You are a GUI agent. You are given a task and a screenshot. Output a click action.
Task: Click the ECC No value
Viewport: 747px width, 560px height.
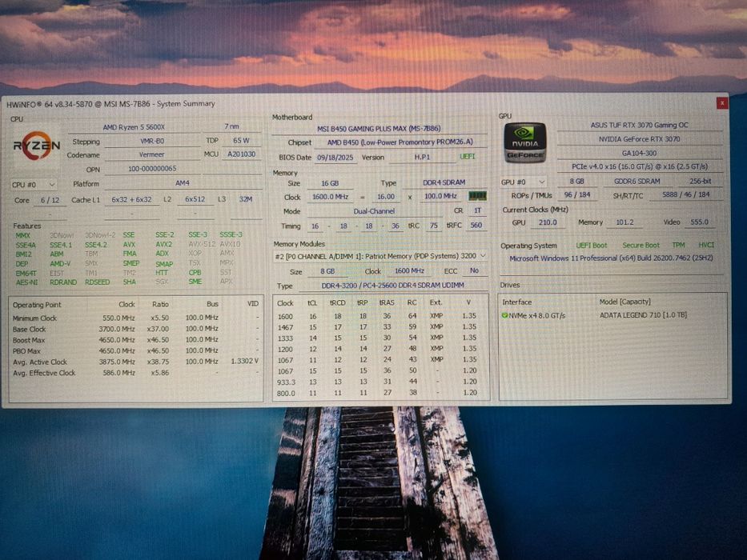474,270
